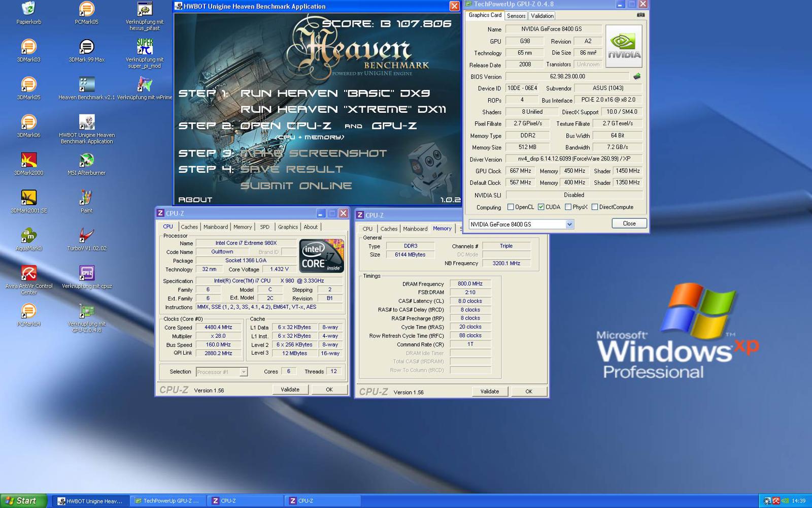Image resolution: width=812 pixels, height=508 pixels.
Task: Switch to the Sensors tab in GPU-Z
Action: click(x=516, y=16)
